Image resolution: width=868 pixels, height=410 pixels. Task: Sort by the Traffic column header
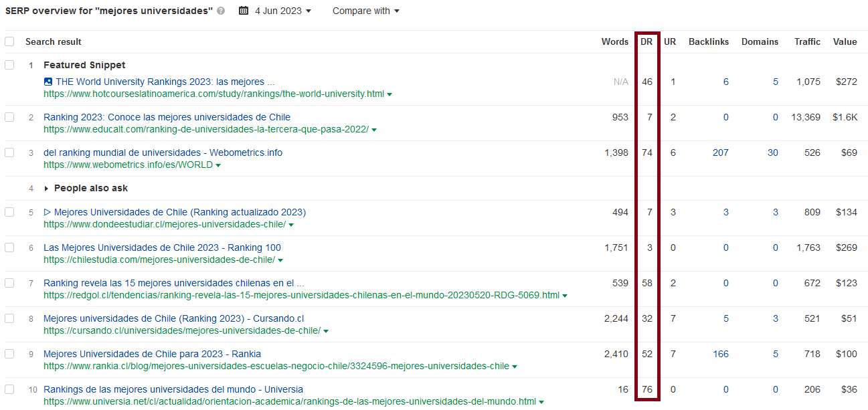pos(807,41)
